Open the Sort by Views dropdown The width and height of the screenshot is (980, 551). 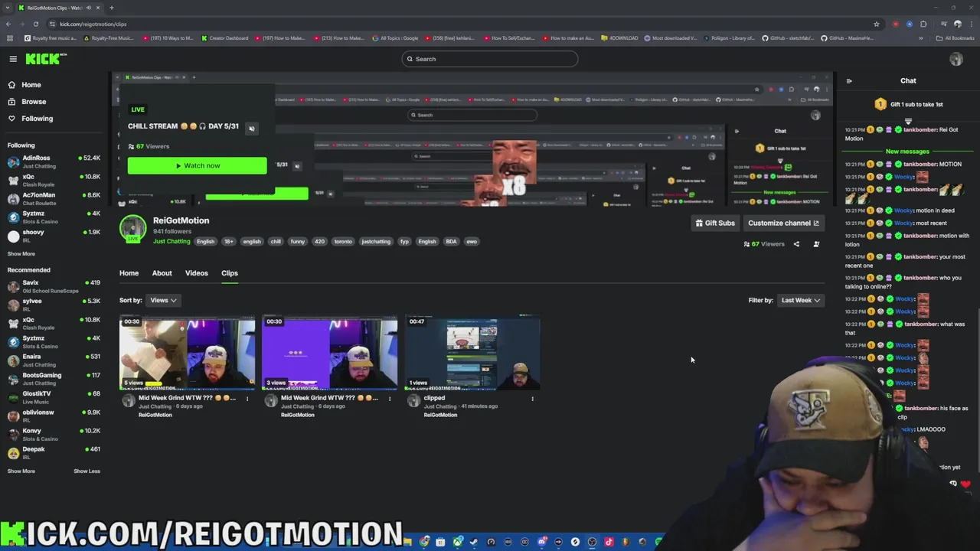(163, 300)
